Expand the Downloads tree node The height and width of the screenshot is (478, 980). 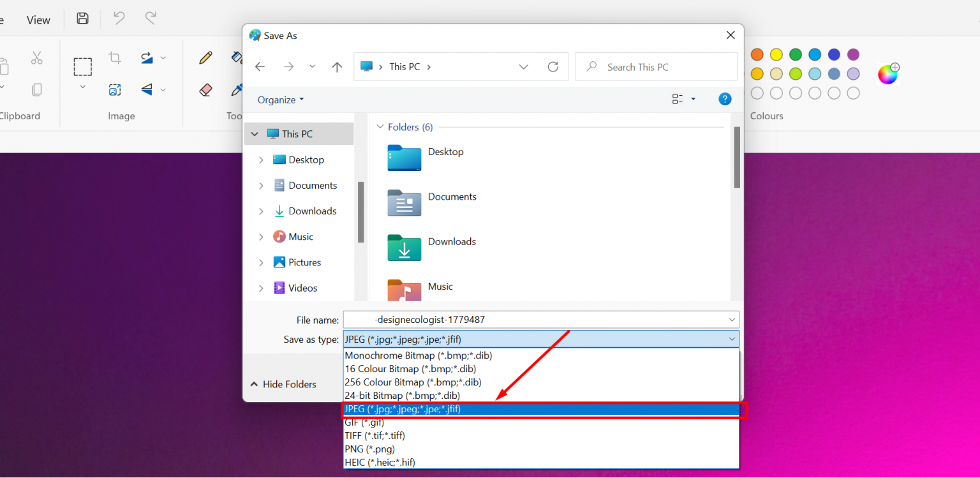(261, 211)
